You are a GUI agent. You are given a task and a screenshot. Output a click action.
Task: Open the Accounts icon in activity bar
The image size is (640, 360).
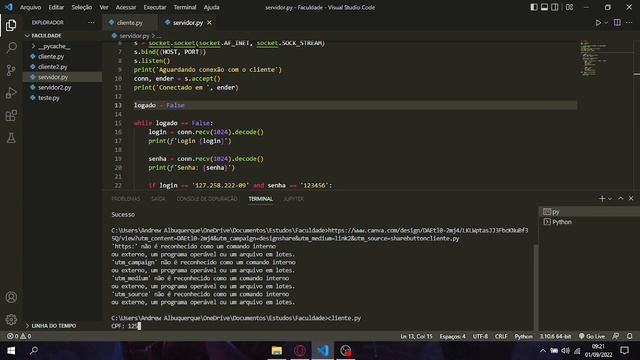[x=11, y=297]
